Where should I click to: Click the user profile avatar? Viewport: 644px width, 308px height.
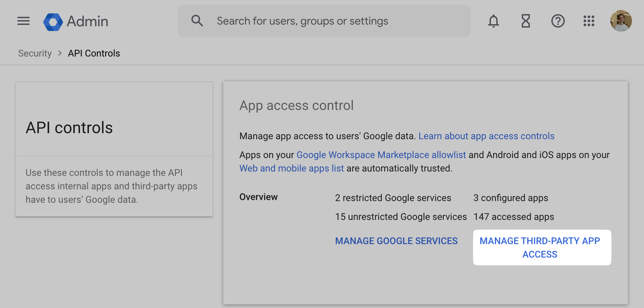point(621,21)
